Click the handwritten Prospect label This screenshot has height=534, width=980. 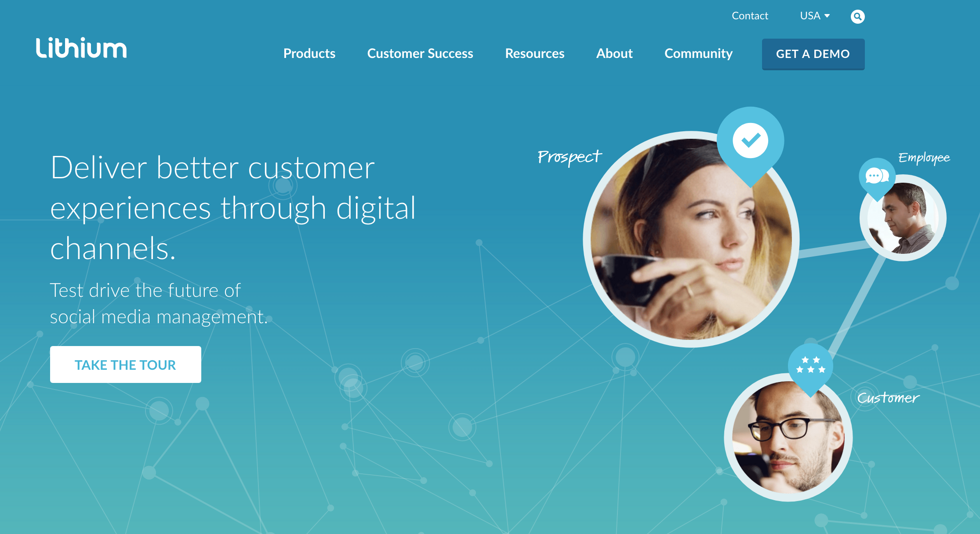(570, 157)
